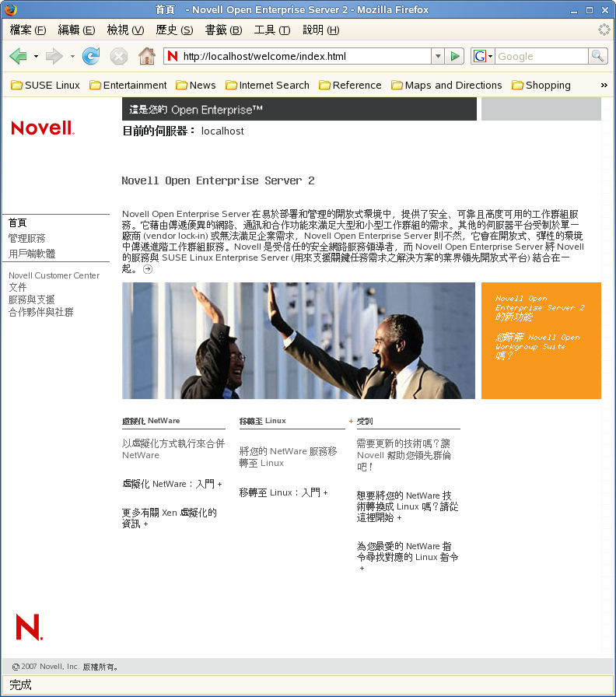Click the Novell site icon in the address bar
Viewport: 616px width, 697px height.
click(173, 56)
